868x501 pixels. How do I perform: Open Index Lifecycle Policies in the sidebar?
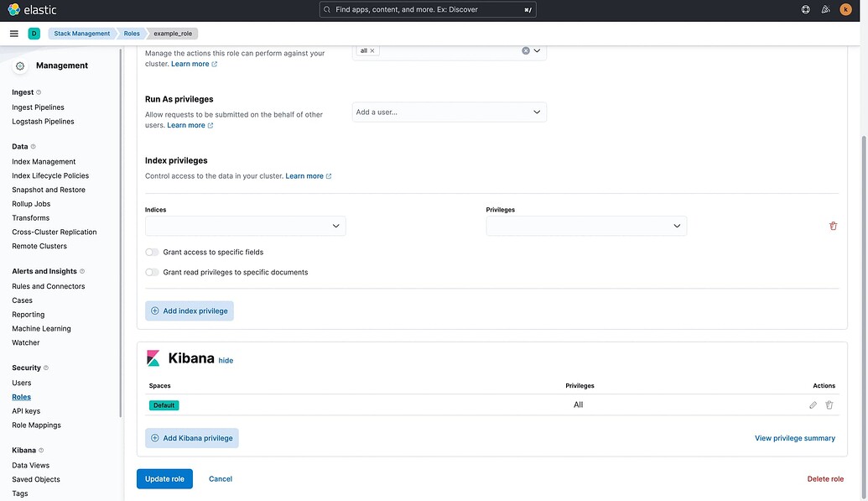click(49, 175)
